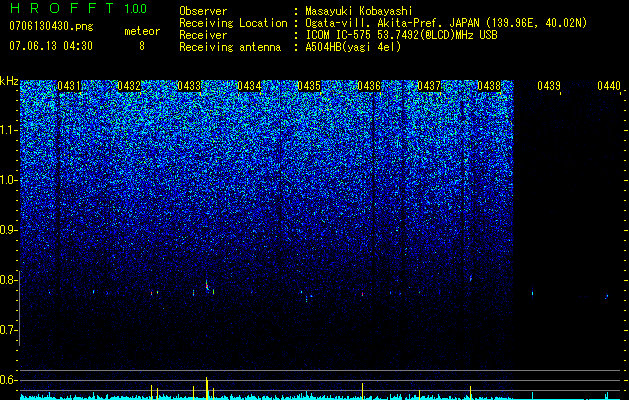Click the ICOM IC-575 receiver text

pos(401,35)
